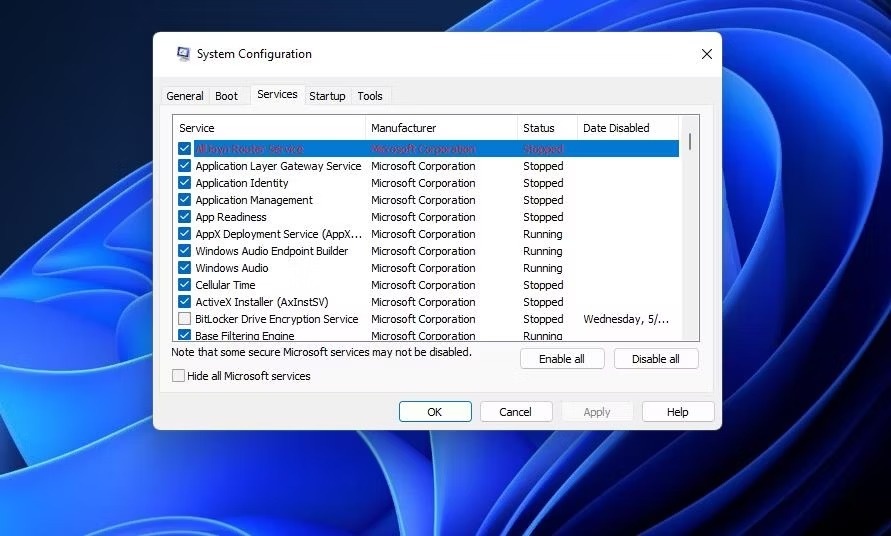Confirm with the OK button
Viewport: 891px width, 536px height.
435,412
